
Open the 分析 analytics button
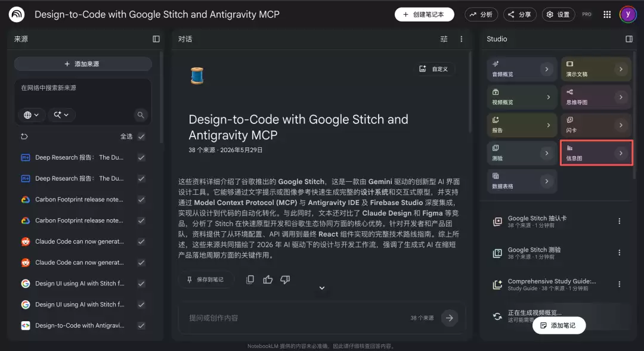pos(481,14)
